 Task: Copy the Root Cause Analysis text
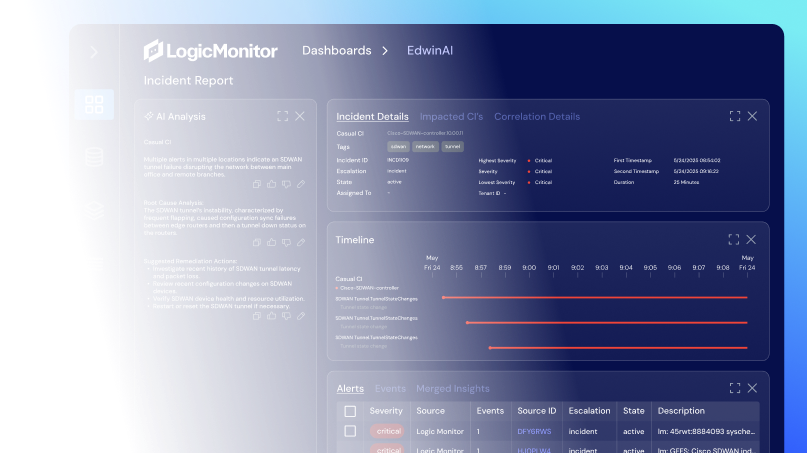pos(257,242)
